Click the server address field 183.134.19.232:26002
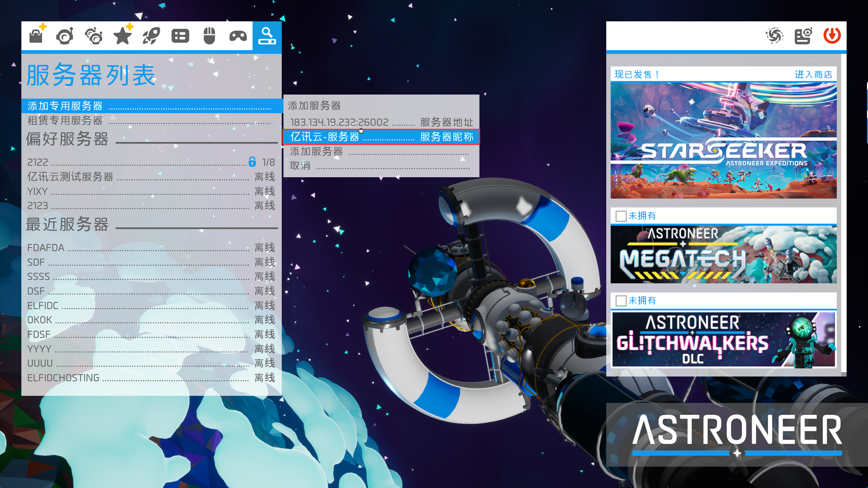 [x=381, y=122]
